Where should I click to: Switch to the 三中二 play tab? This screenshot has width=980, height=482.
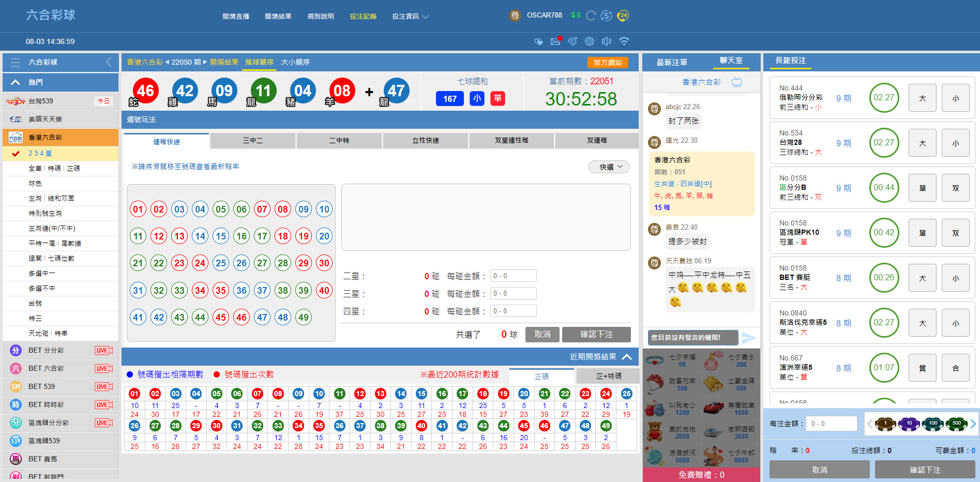point(253,141)
